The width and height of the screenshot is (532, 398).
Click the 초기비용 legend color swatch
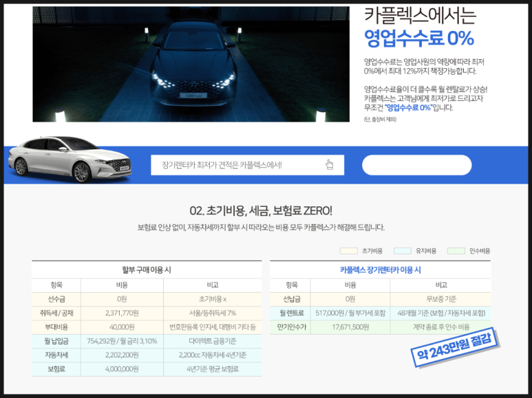[349, 251]
